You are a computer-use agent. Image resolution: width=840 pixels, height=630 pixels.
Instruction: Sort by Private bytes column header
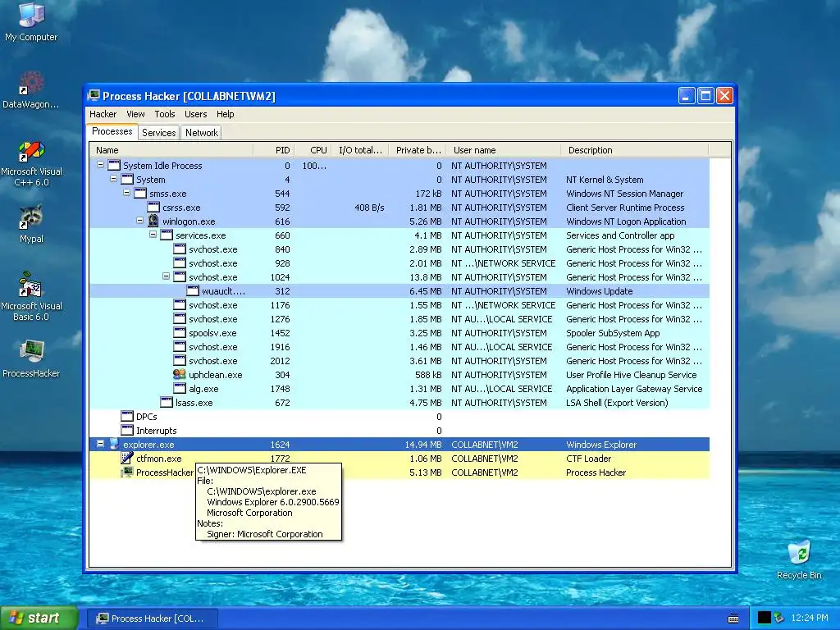[x=418, y=150]
